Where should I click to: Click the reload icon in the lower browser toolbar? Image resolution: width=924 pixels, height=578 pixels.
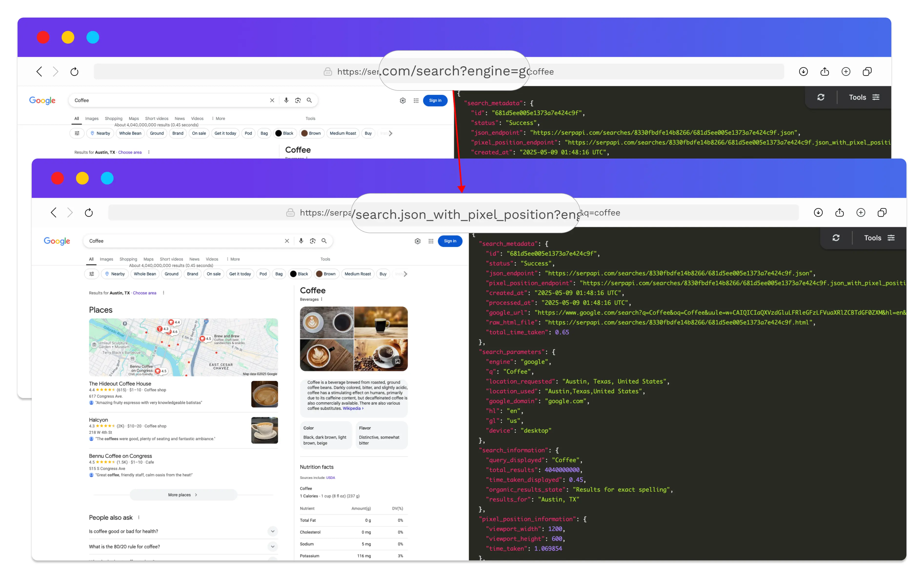[89, 213]
